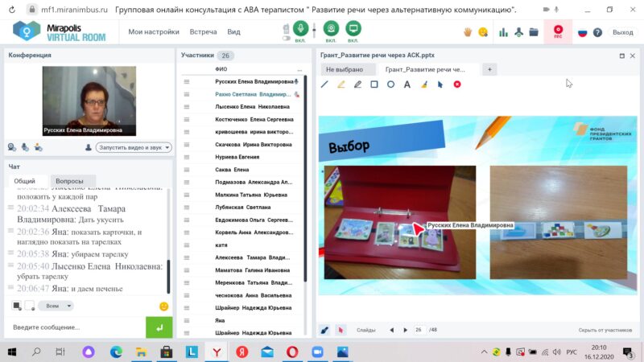644x362 pixels.
Task: Change language using Russian flag icon
Action: pyautogui.click(x=582, y=32)
